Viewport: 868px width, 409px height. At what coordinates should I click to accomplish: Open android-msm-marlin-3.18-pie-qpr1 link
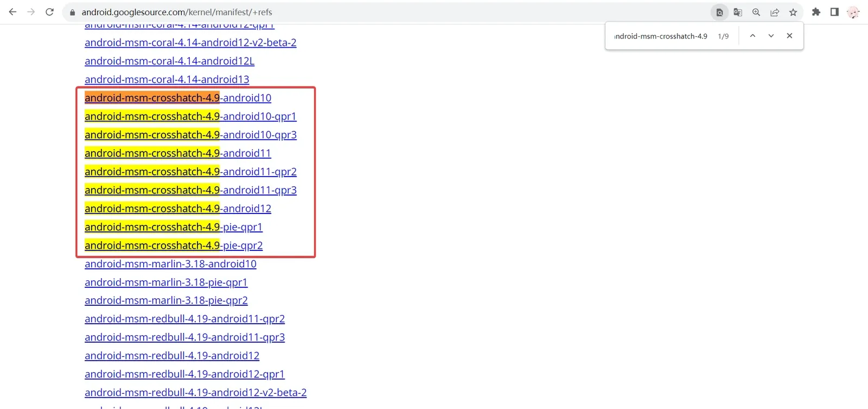click(166, 282)
